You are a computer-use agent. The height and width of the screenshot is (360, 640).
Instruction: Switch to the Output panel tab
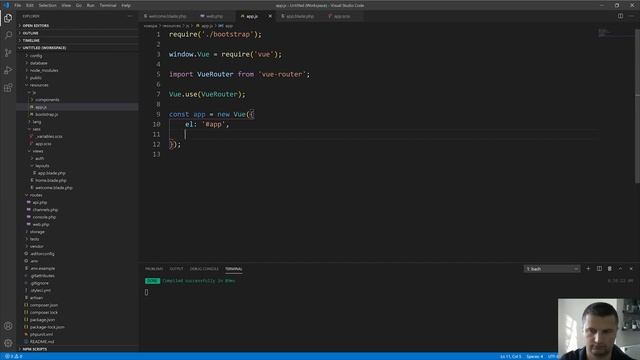(176, 269)
